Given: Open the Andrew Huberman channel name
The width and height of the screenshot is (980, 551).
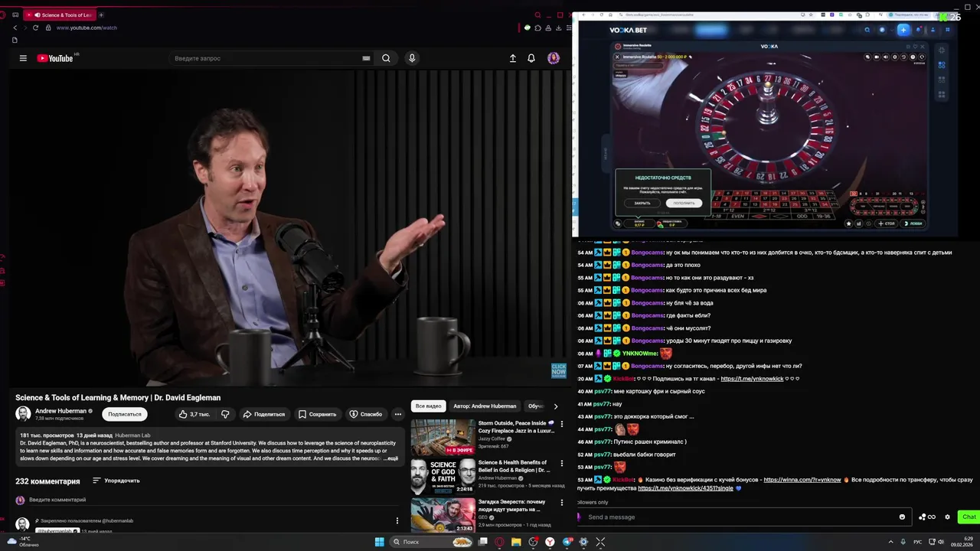Looking at the screenshot, I should [60, 411].
